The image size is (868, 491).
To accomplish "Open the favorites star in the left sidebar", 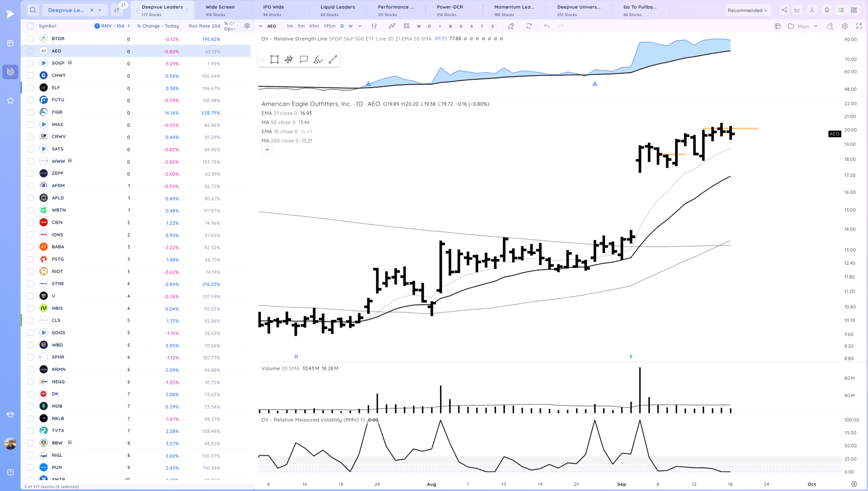I will 10,101.
